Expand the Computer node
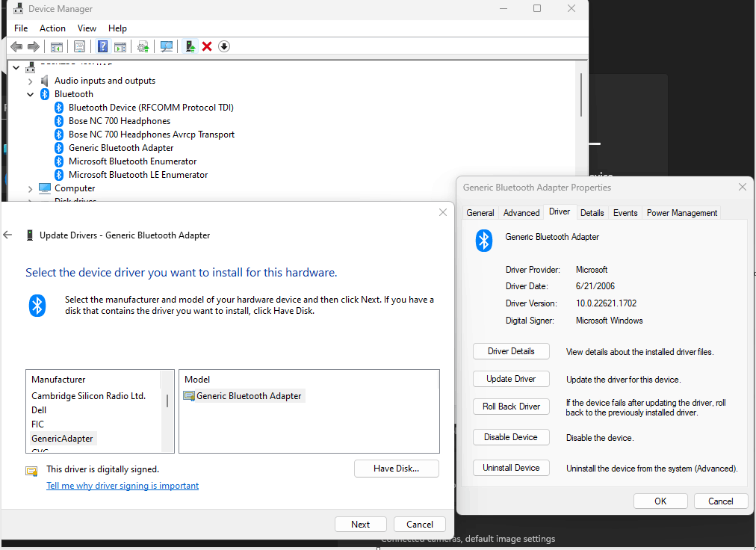 (x=31, y=188)
